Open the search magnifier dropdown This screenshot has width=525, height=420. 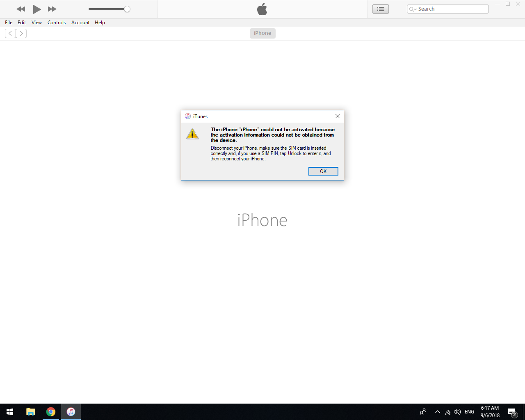pyautogui.click(x=413, y=9)
